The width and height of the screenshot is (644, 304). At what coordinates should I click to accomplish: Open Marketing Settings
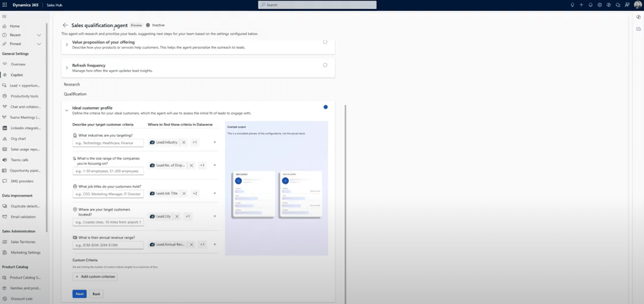point(26,253)
